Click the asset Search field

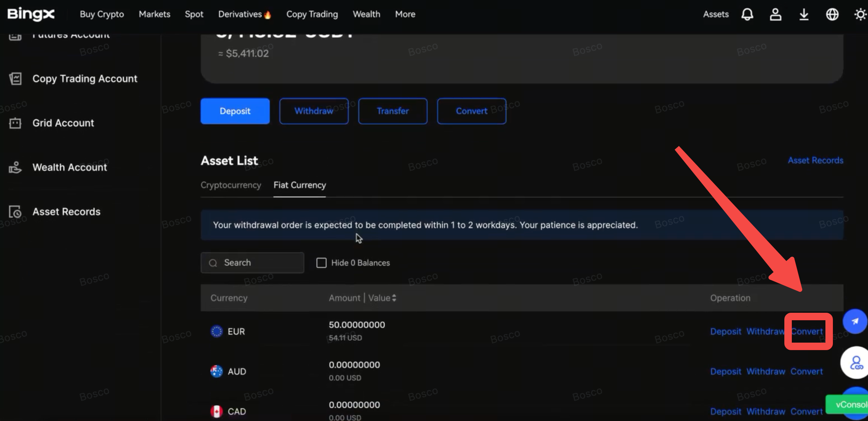(258, 263)
